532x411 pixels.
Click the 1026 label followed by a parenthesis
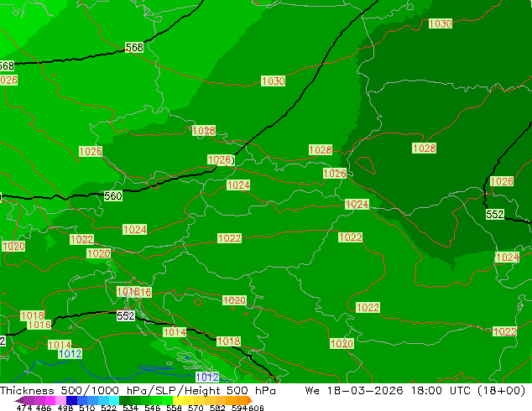click(x=222, y=159)
